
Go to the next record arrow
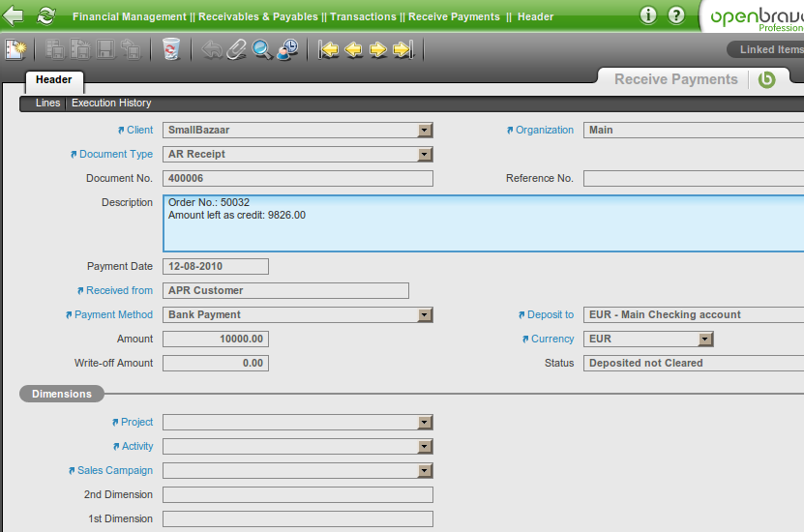(x=378, y=50)
